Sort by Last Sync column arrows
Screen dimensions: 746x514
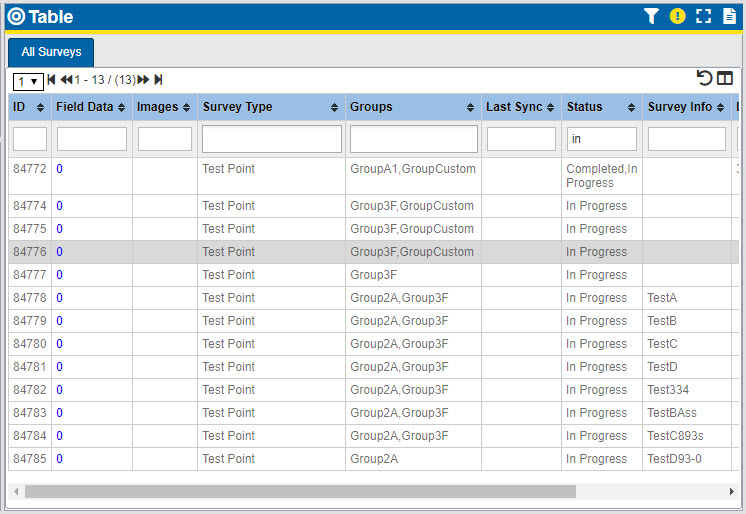pyautogui.click(x=550, y=108)
